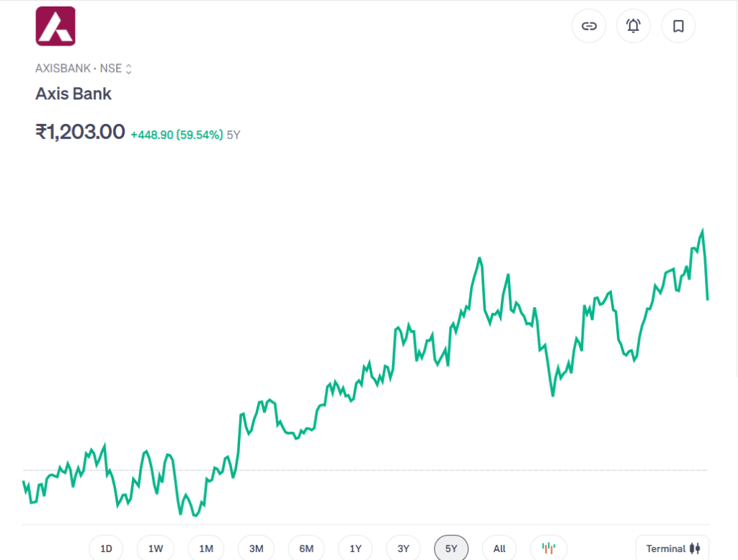Show the 3M price history

click(256, 548)
